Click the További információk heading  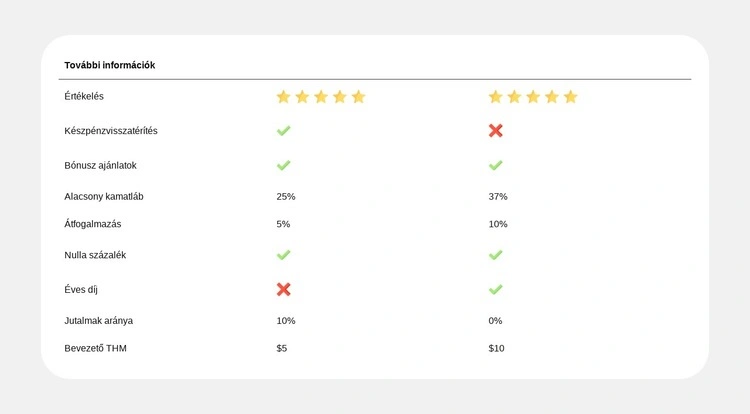(109, 65)
